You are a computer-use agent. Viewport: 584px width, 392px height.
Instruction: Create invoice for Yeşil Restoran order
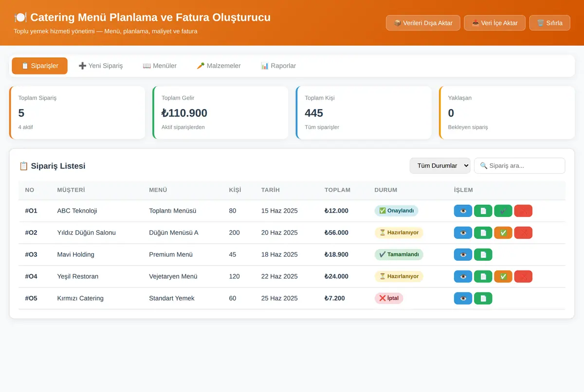click(x=483, y=277)
